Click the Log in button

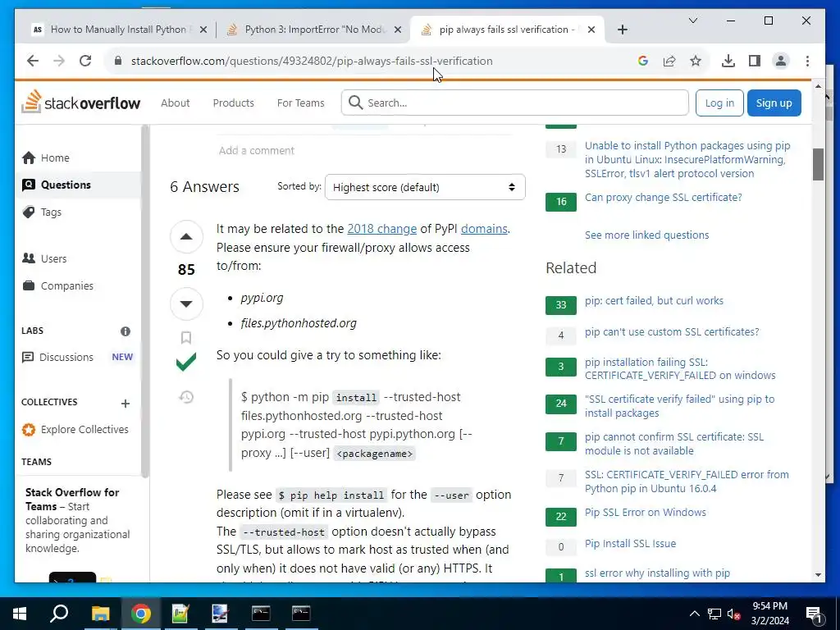(x=719, y=103)
